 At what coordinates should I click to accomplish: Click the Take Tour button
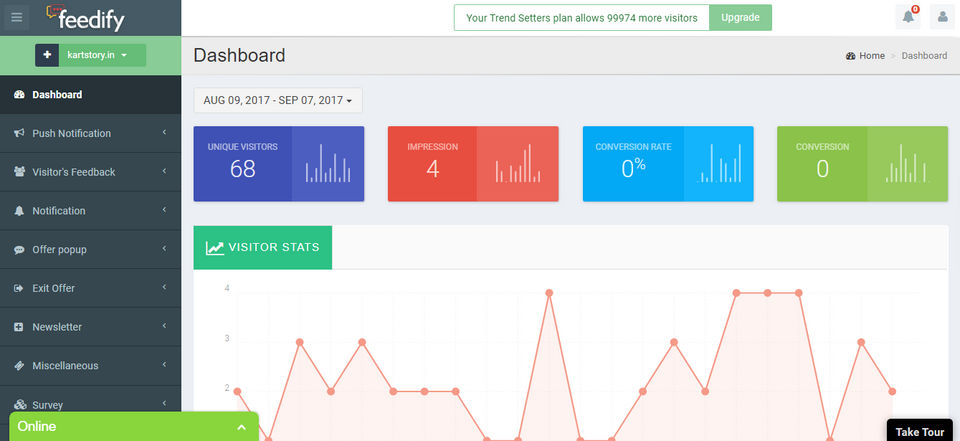920,431
